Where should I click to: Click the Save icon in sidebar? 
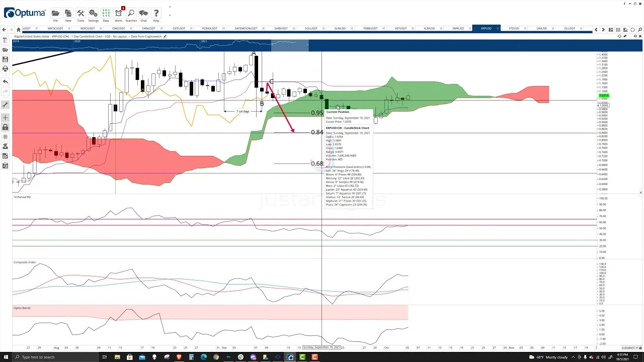tap(5, 59)
